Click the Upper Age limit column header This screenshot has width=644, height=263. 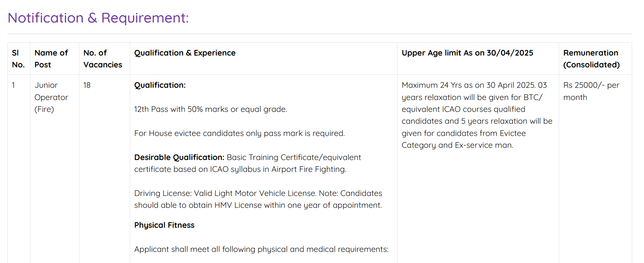click(x=467, y=53)
